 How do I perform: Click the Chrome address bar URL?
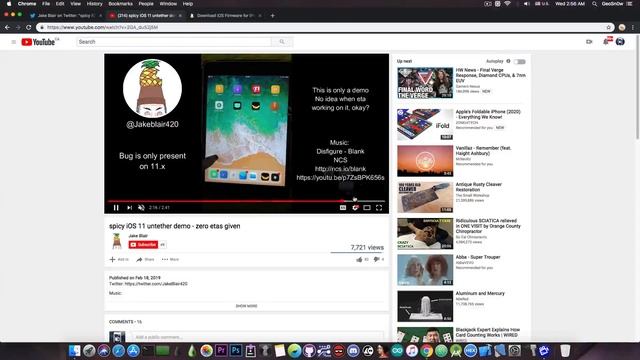(x=102, y=27)
